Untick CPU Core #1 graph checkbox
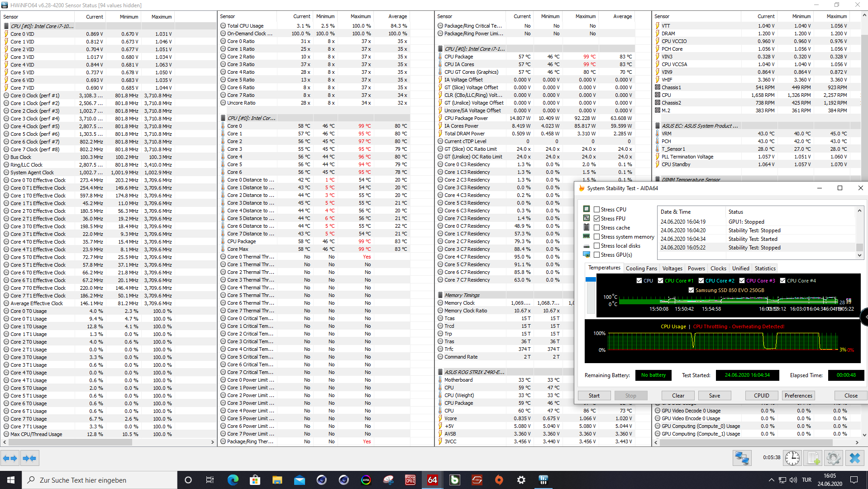Viewport: 868px width, 489px height. (x=661, y=281)
